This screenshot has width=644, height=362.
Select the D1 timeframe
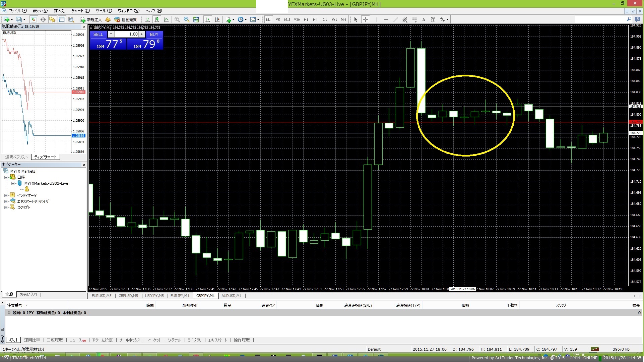tap(325, 19)
